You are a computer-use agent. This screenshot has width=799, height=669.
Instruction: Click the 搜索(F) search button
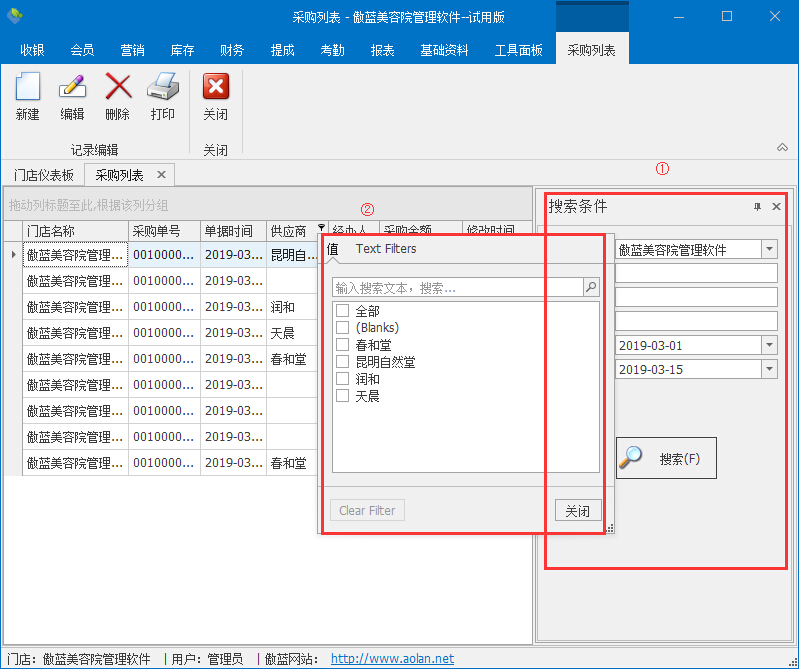666,459
